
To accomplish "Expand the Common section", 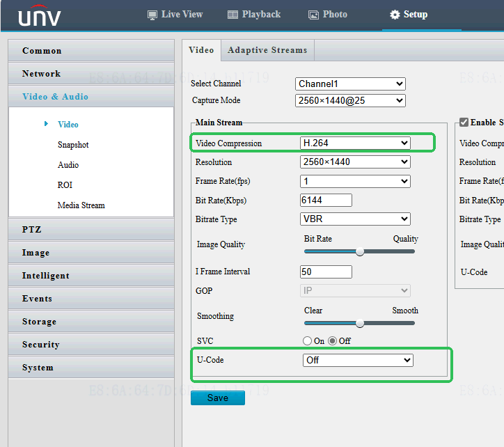I will [91, 51].
